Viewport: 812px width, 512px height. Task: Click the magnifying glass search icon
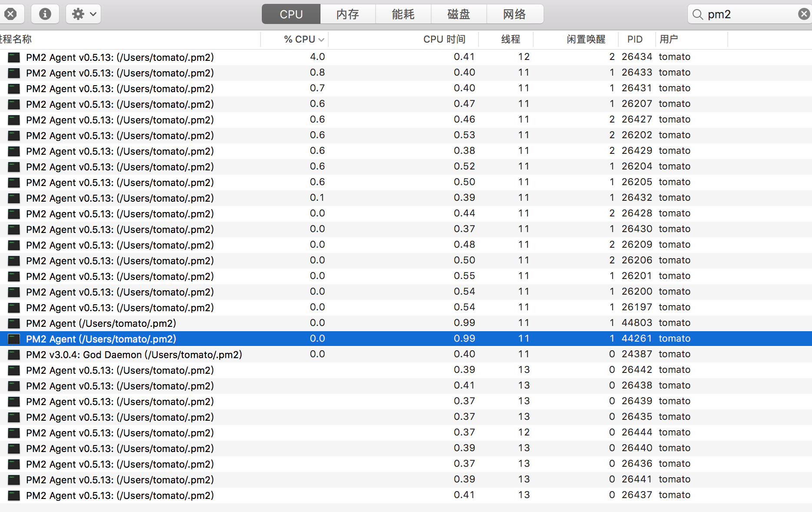[x=697, y=14]
